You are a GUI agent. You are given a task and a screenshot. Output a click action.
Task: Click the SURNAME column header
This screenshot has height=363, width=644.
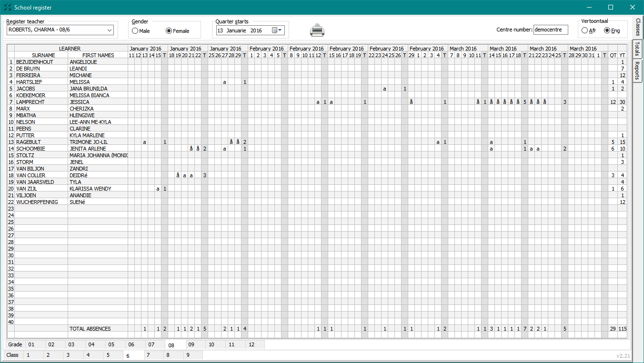point(41,55)
